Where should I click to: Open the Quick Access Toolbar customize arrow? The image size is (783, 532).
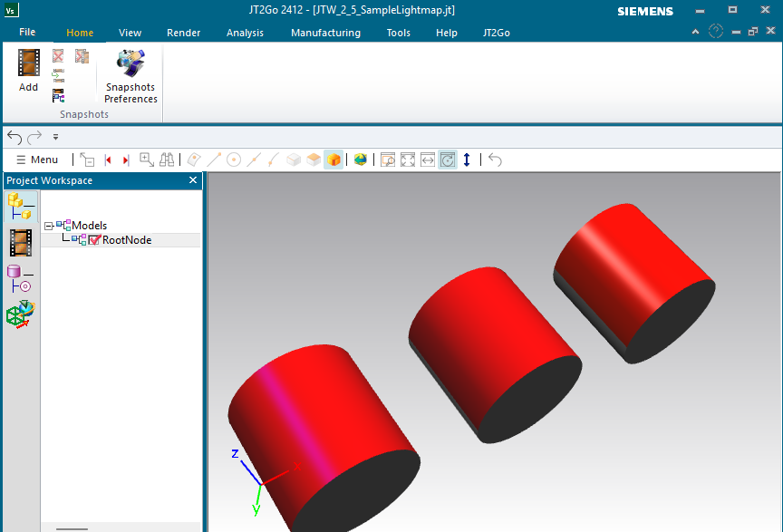click(x=55, y=137)
